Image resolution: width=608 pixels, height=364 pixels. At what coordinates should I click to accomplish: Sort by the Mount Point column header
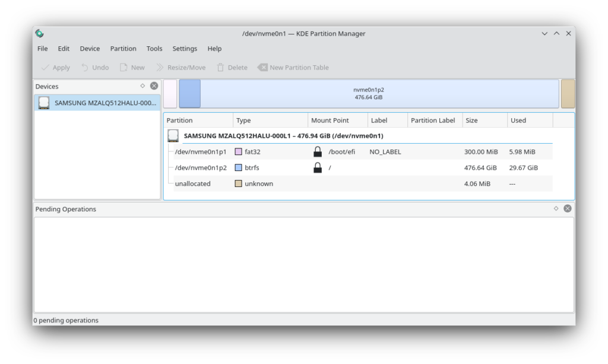click(338, 121)
